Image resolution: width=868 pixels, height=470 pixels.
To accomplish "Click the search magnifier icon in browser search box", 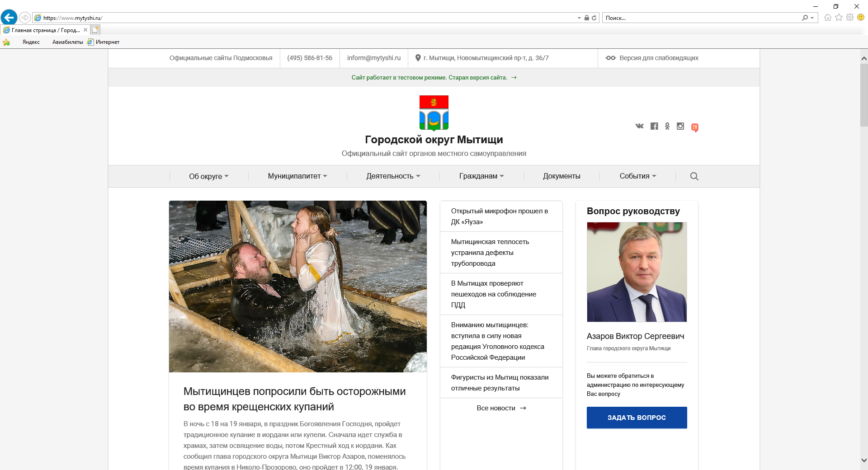I will 805,18.
